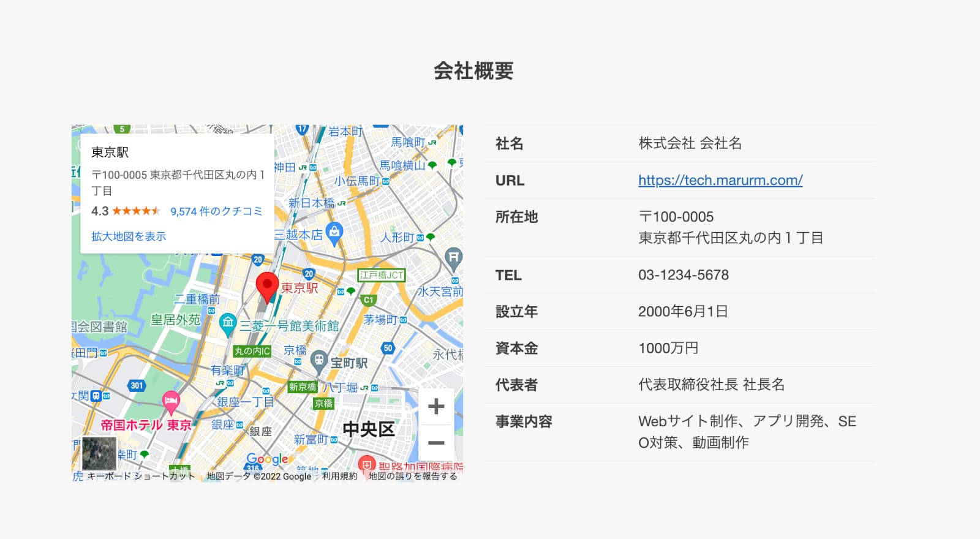Click 利用規約 terms link on map
The width and height of the screenshot is (980, 539).
tap(339, 477)
